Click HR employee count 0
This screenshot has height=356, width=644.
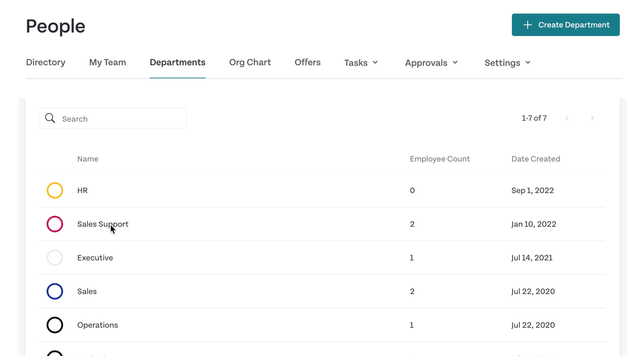click(412, 190)
